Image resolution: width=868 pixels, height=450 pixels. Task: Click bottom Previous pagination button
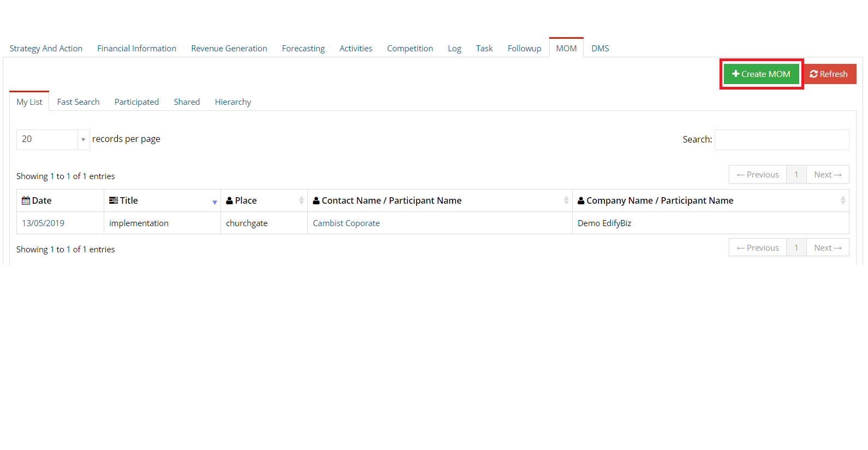[x=758, y=248]
